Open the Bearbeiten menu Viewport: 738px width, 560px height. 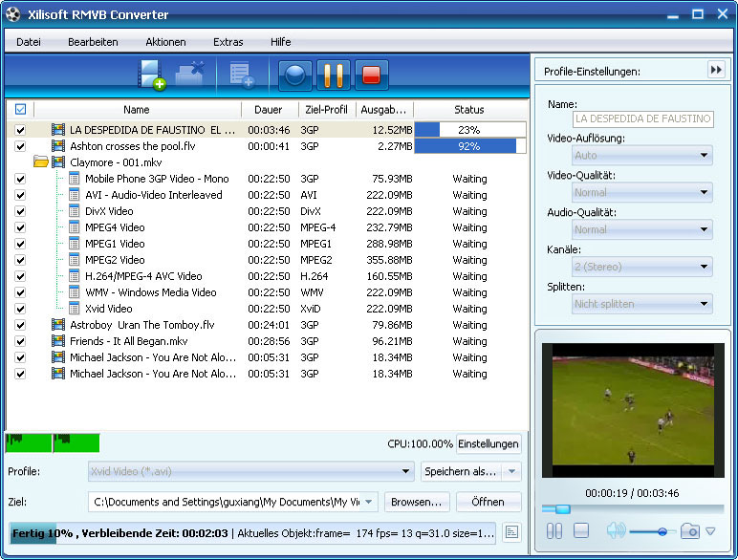click(x=93, y=42)
